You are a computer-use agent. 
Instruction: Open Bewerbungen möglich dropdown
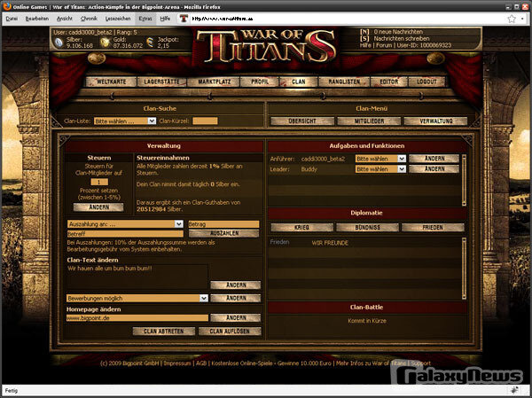click(x=137, y=298)
